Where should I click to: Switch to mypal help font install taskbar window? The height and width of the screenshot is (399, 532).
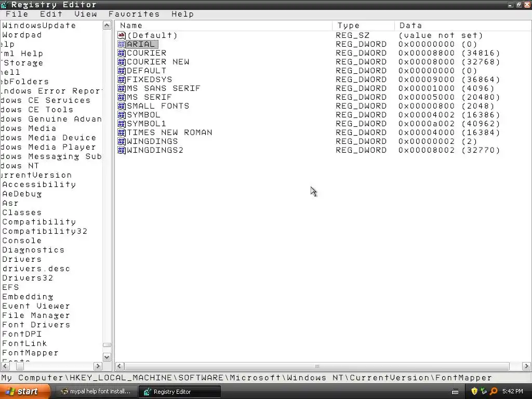click(96, 391)
